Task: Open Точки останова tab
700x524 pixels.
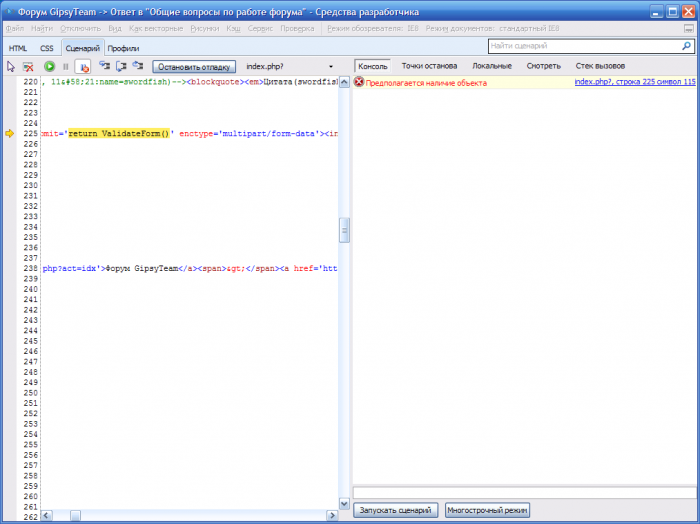Action: [429, 66]
